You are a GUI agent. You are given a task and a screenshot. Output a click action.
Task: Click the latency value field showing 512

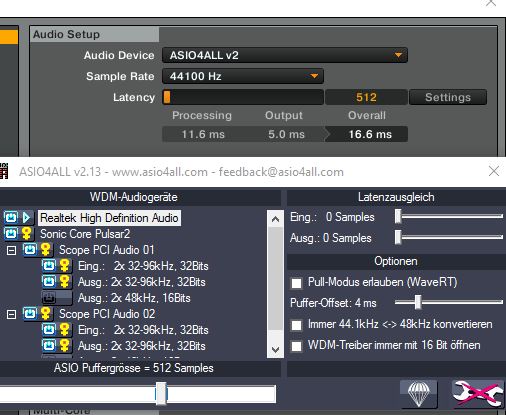pyautogui.click(x=366, y=97)
